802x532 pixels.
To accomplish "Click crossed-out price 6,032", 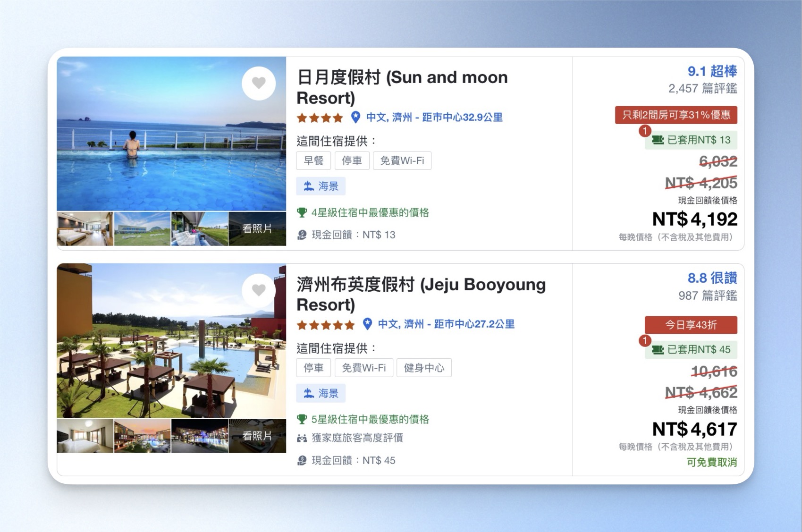I will pos(718,162).
